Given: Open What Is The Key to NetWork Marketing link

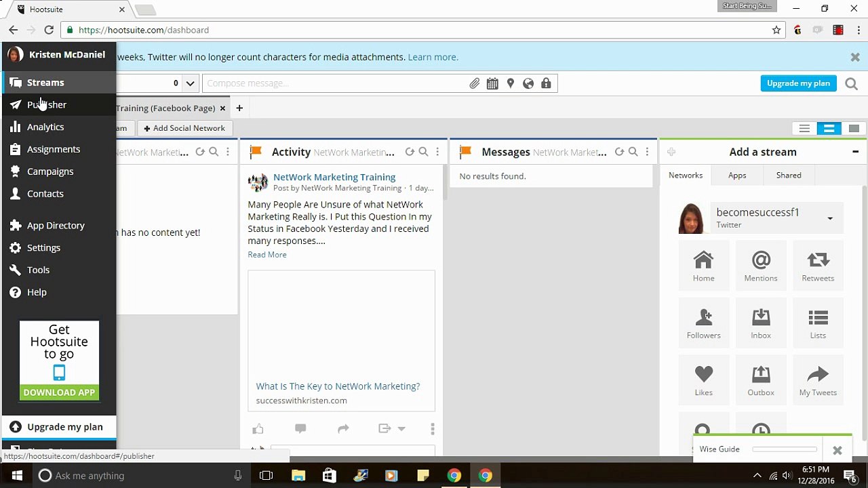Looking at the screenshot, I should pos(338,386).
